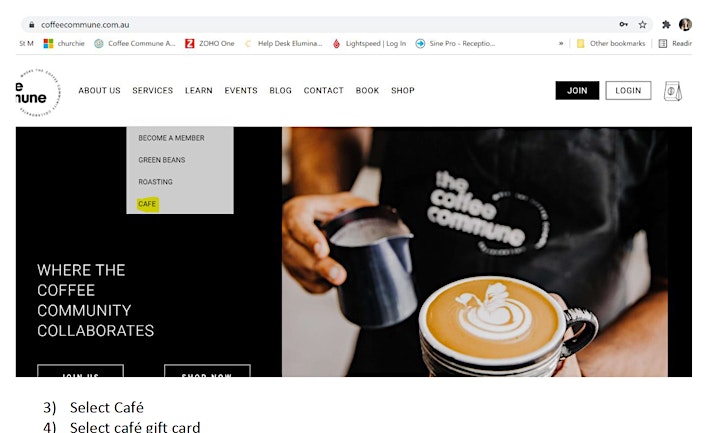The image size is (720, 433).
Task: Open BECOME A MEMBER menu entry
Action: (171, 138)
